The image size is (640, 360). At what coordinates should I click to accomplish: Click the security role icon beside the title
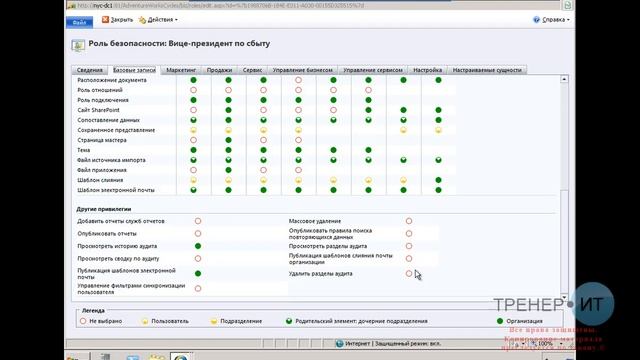click(78, 45)
